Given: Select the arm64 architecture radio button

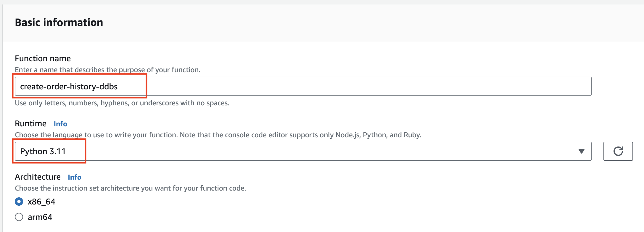Looking at the screenshot, I should coord(19,217).
